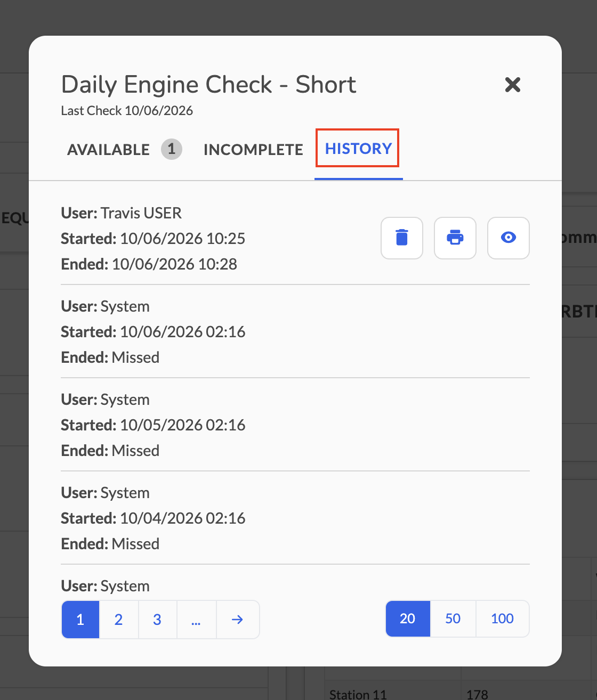Switch to the AVAILABLE tab
Screen dimensions: 597x700
109,150
